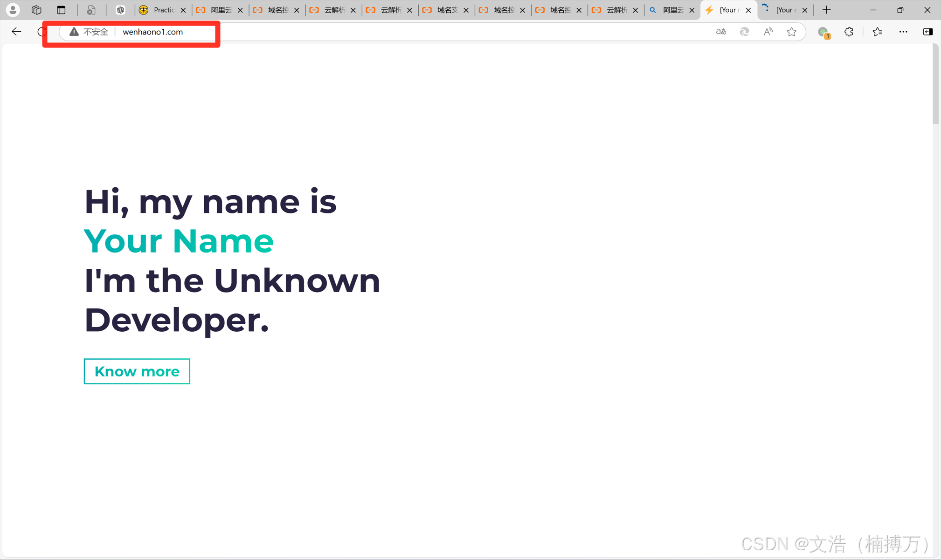
Task: Click the wenhaono1.com address field
Action: click(152, 32)
